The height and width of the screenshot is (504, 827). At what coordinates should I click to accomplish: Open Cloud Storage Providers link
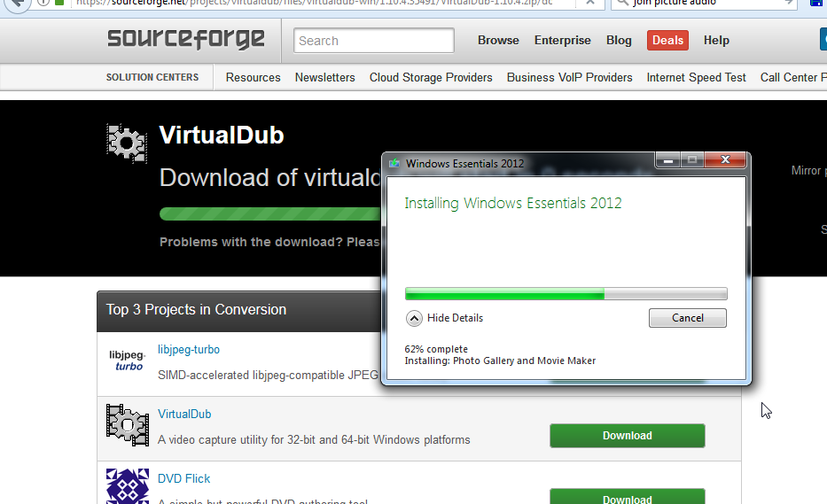[x=431, y=77]
